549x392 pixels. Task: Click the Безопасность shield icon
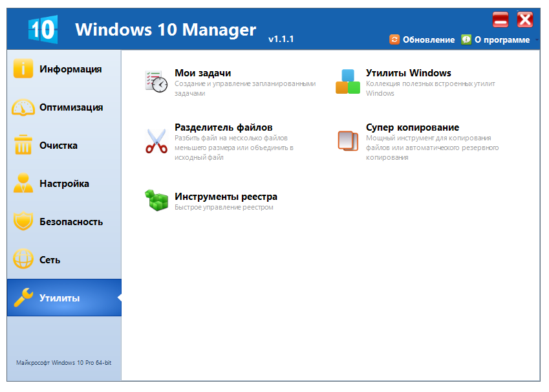click(x=23, y=221)
